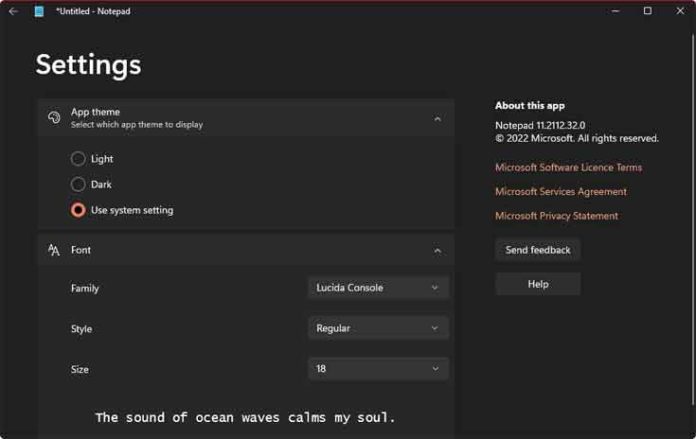This screenshot has height=439, width=696.
Task: Open the font Family dropdown
Action: coord(378,288)
